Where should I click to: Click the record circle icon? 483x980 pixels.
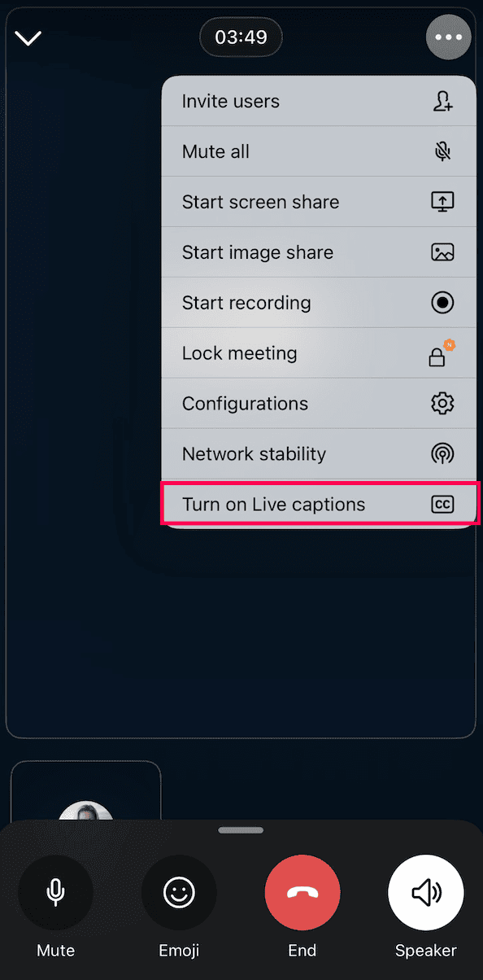pyautogui.click(x=442, y=303)
